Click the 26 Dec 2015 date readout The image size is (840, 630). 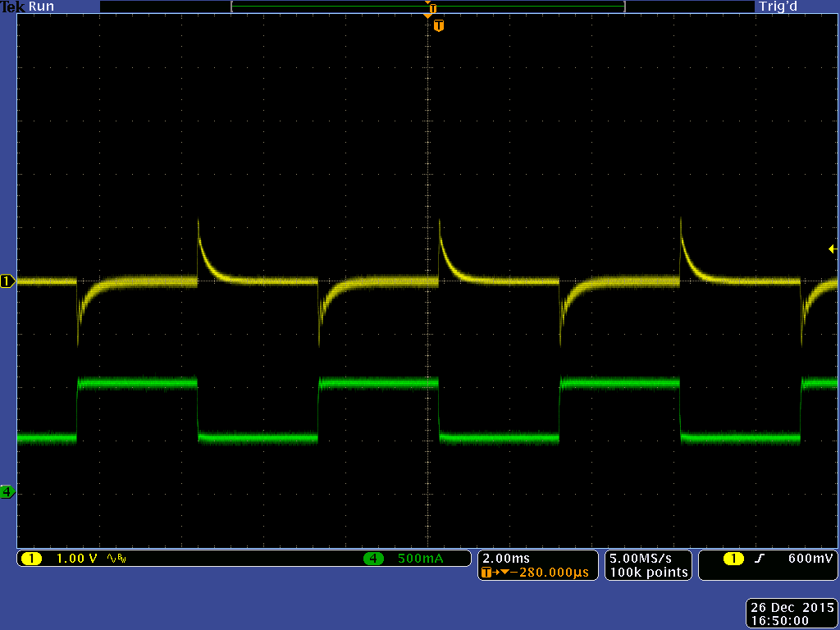click(792, 608)
